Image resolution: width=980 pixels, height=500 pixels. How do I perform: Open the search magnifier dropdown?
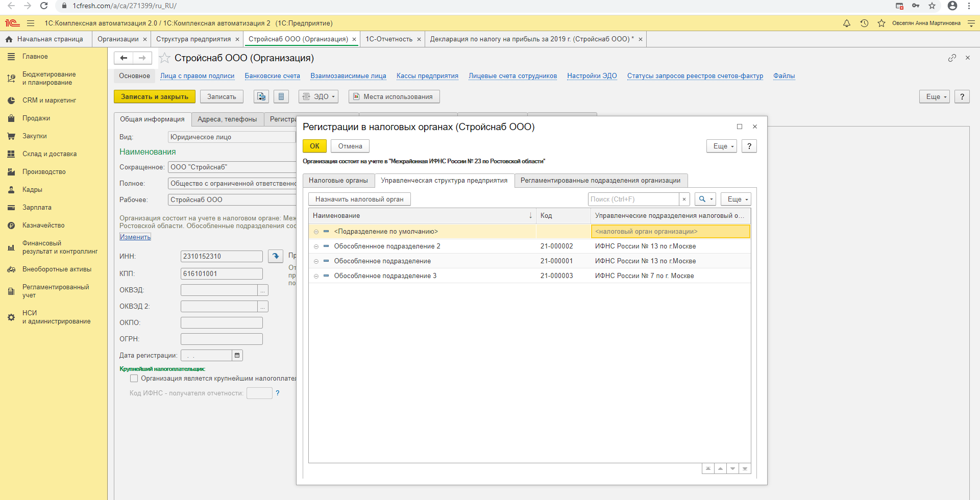point(705,199)
